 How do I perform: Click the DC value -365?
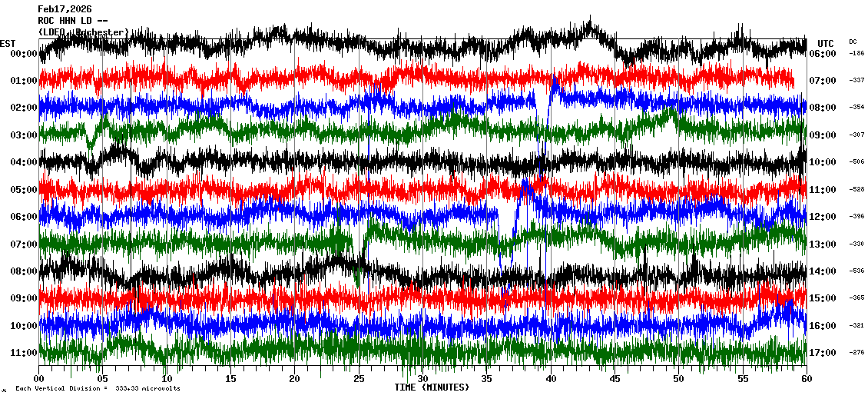tap(856, 298)
